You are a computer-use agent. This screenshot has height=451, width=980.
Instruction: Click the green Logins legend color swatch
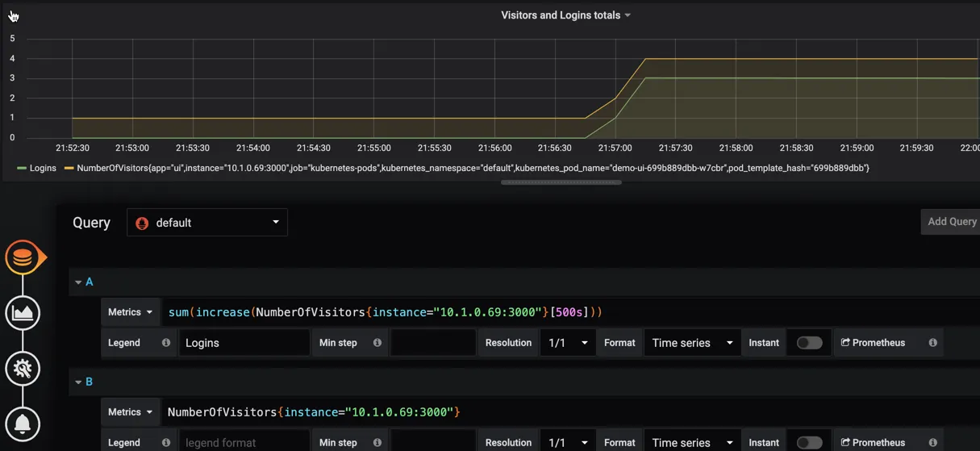[21, 169]
